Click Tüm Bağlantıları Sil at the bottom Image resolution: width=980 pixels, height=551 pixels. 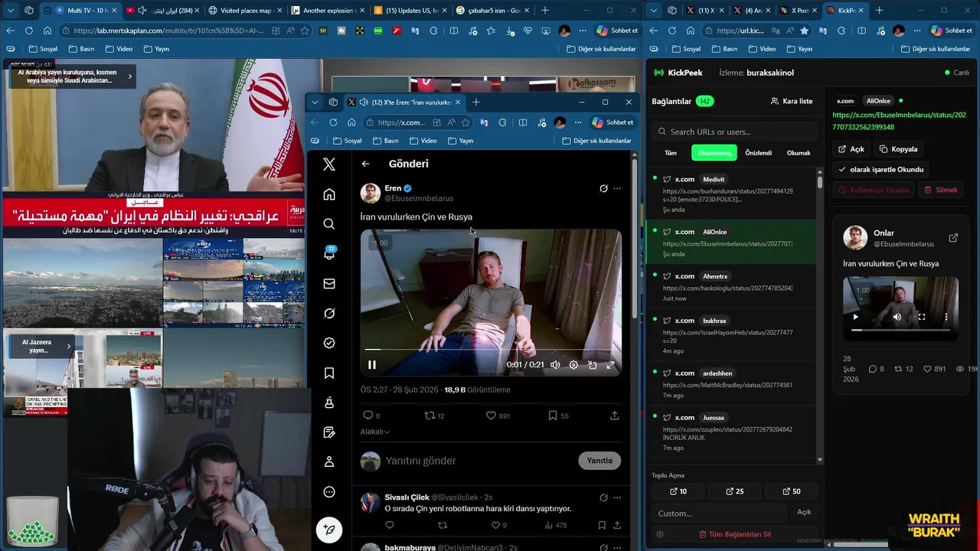(x=735, y=534)
